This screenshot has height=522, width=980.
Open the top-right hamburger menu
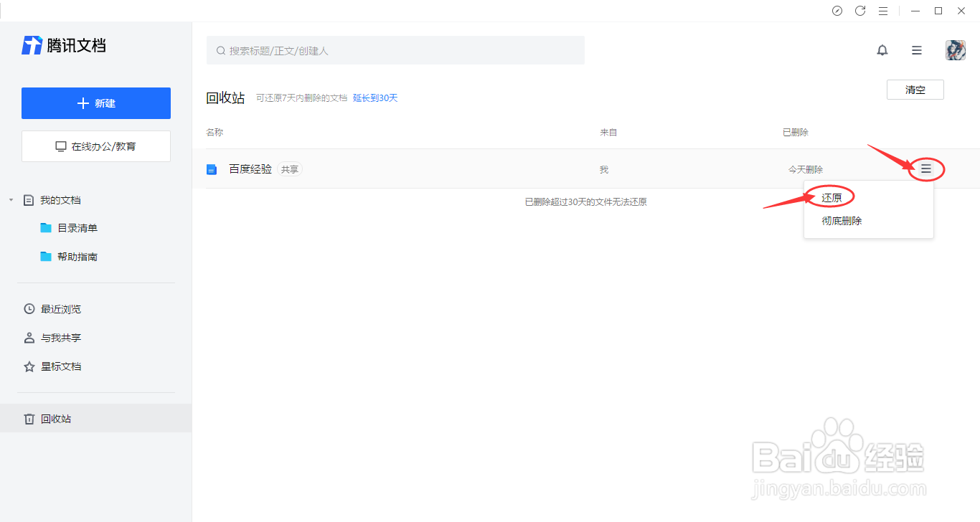[916, 50]
